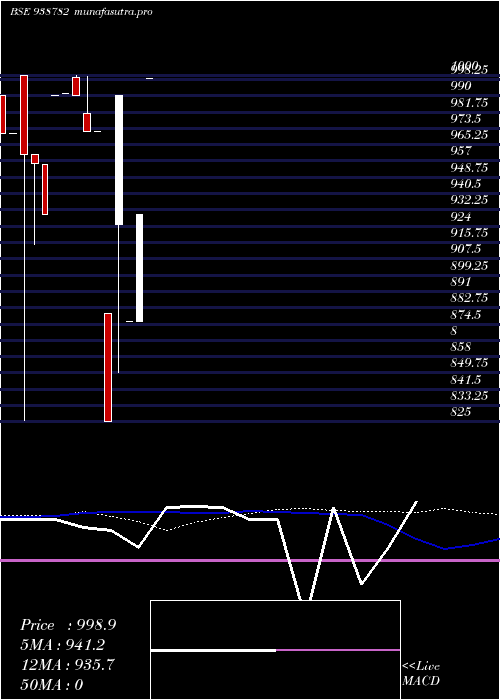
Task: Click the 981.75 price axis label
Action: tap(469, 103)
